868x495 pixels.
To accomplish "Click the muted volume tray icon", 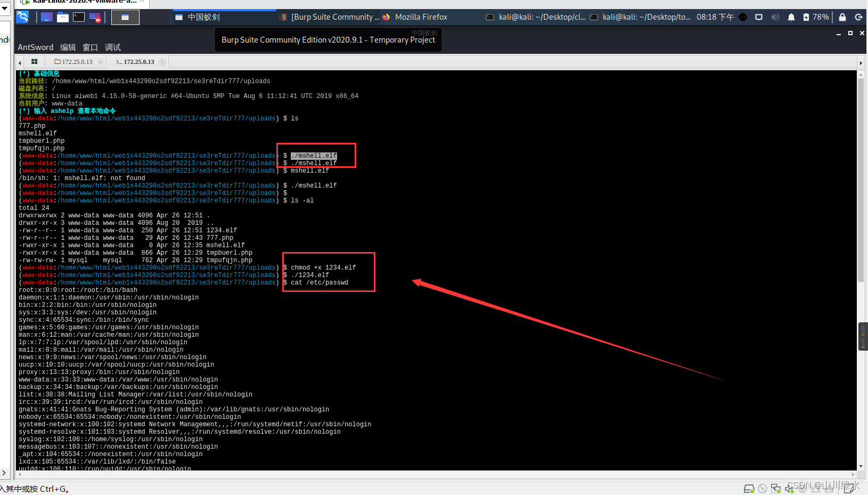I will [775, 17].
